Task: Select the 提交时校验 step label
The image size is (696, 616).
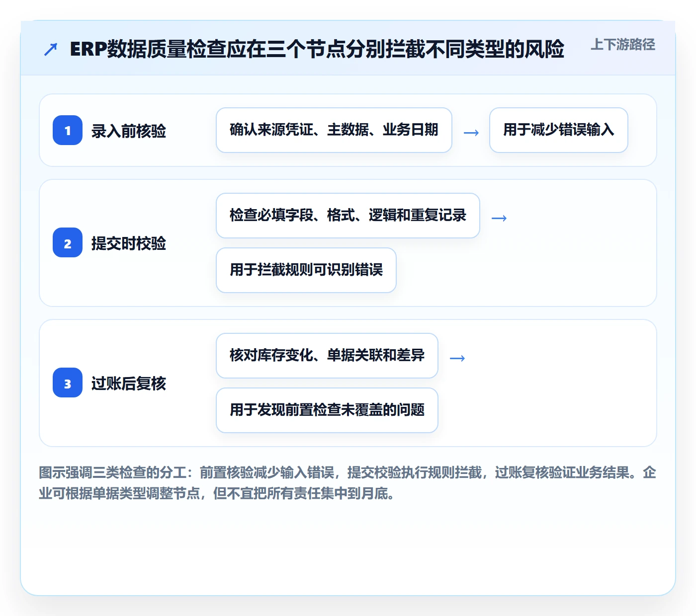Action: [x=129, y=243]
